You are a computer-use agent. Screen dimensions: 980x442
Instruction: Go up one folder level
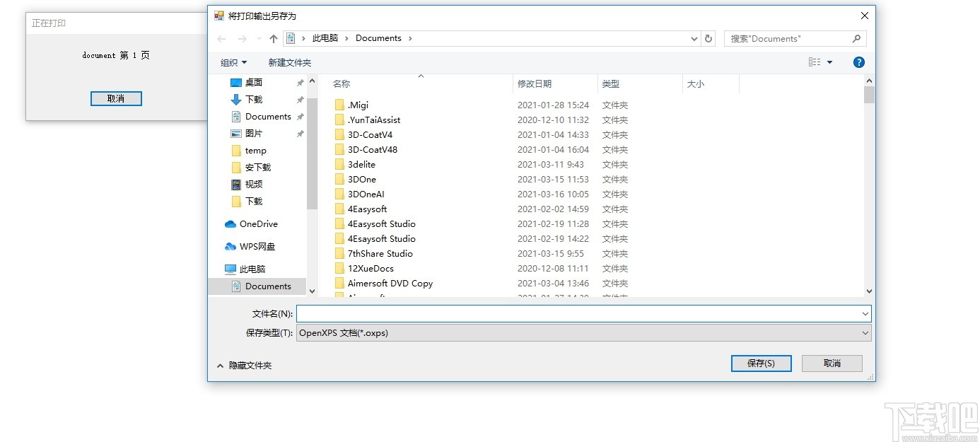tap(274, 39)
